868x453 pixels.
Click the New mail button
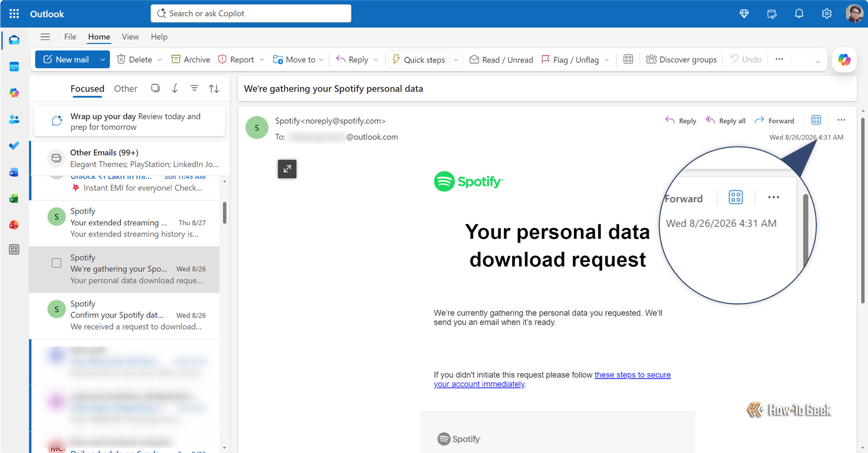click(x=66, y=59)
